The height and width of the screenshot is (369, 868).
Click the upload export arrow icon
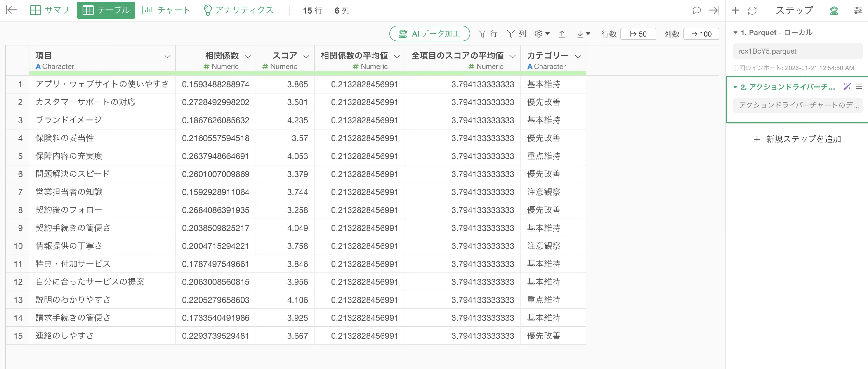click(x=562, y=34)
